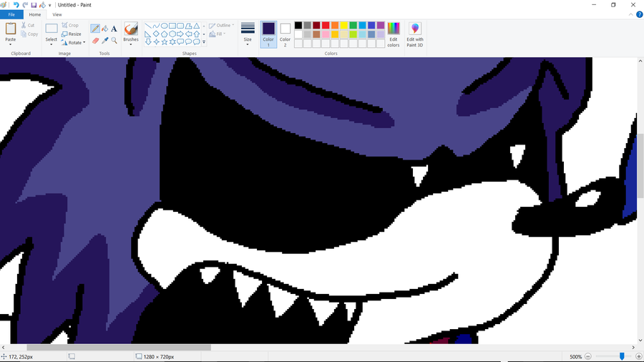Open the Select dropdown arrow

(x=52, y=44)
